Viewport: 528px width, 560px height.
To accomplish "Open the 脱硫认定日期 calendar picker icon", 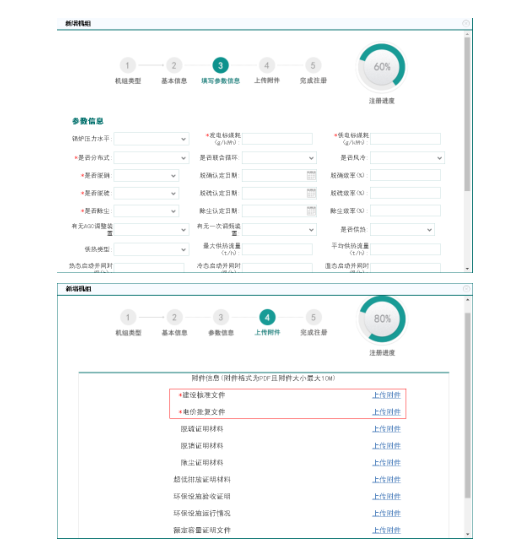I will [x=311, y=193].
